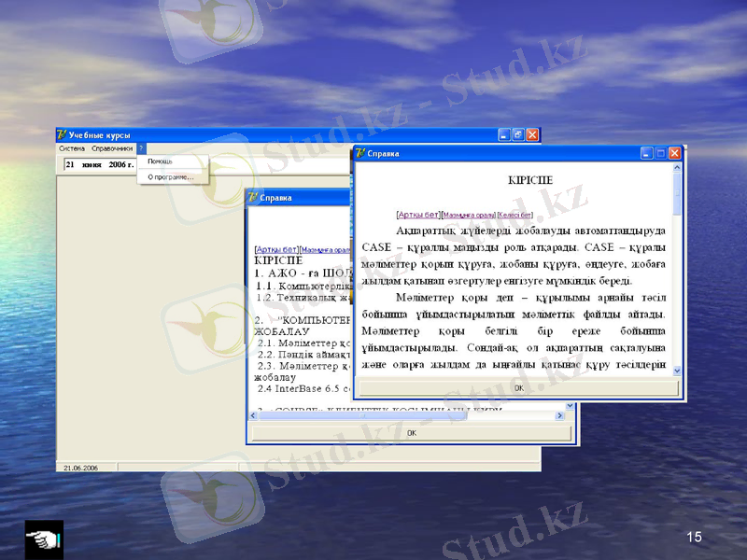
Task: Open Мазмұнға оралу link in front window
Action: click(x=468, y=214)
